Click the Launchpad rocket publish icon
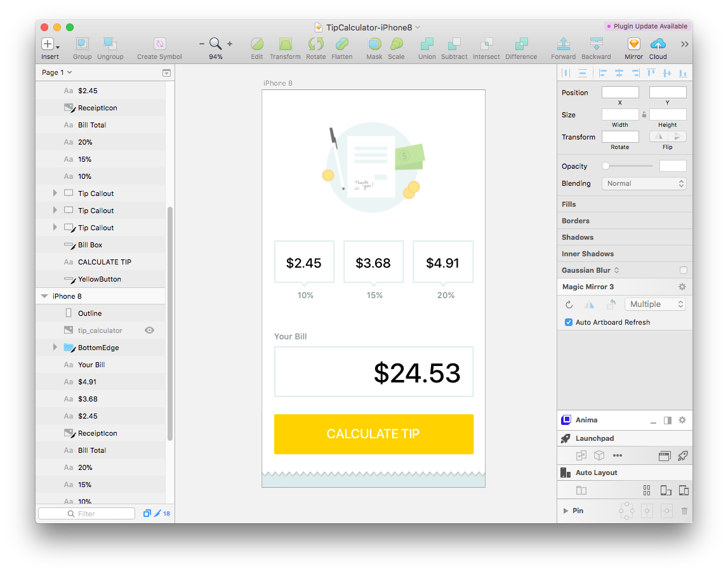 [x=682, y=455]
